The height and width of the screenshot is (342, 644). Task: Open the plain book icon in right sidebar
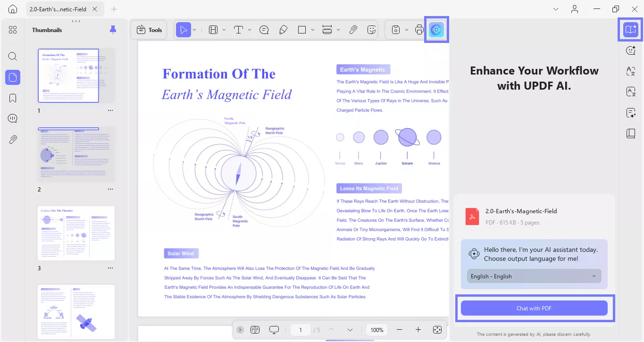click(631, 133)
